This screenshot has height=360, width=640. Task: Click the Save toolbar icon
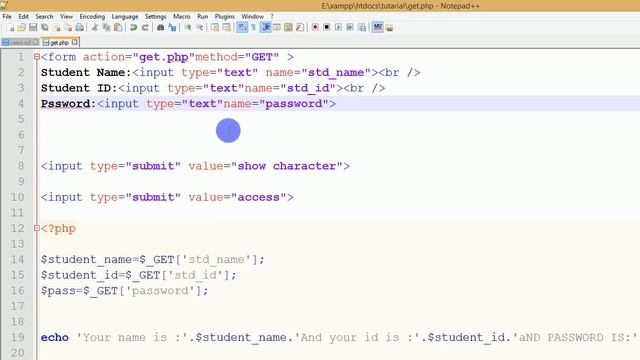[x=33, y=27]
